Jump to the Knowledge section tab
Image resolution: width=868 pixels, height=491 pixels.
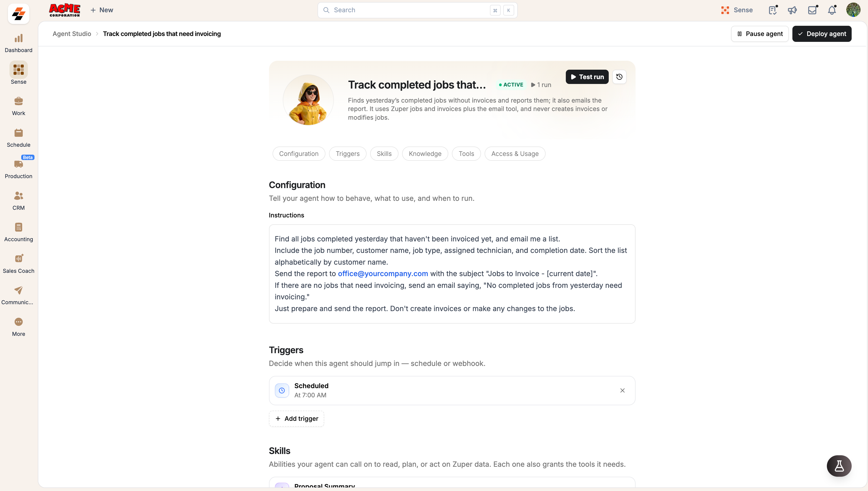pyautogui.click(x=425, y=154)
